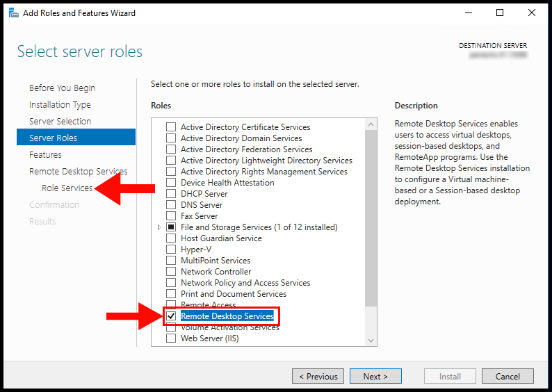Open the Remote Desktop Services step
The height and width of the screenshot is (392, 552).
click(x=78, y=172)
